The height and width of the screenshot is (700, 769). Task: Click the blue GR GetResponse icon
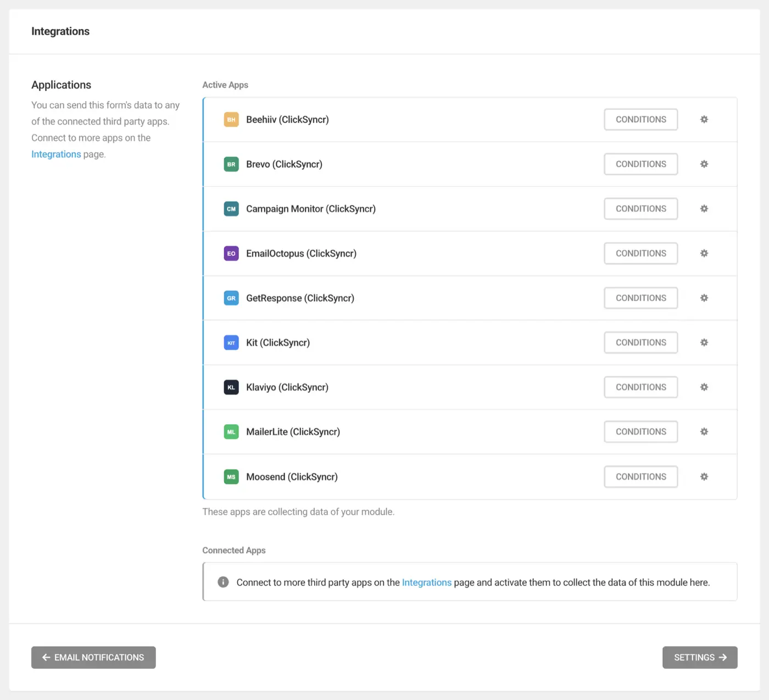[231, 298]
